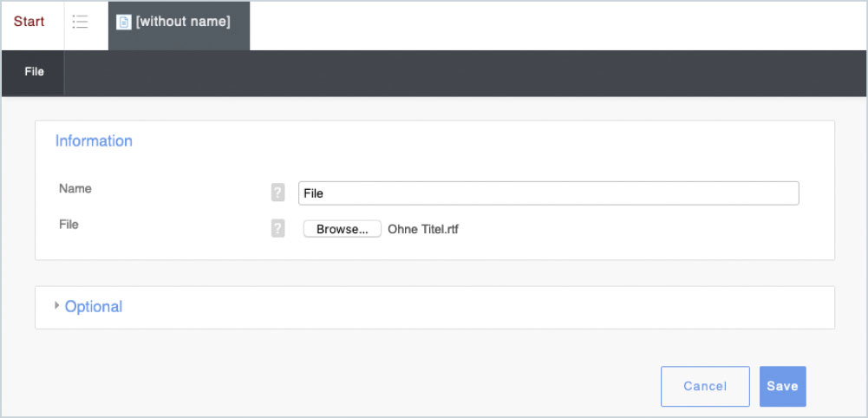Viewport: 868px width, 418px height.
Task: Switch to the [without name] tab
Action: click(179, 25)
